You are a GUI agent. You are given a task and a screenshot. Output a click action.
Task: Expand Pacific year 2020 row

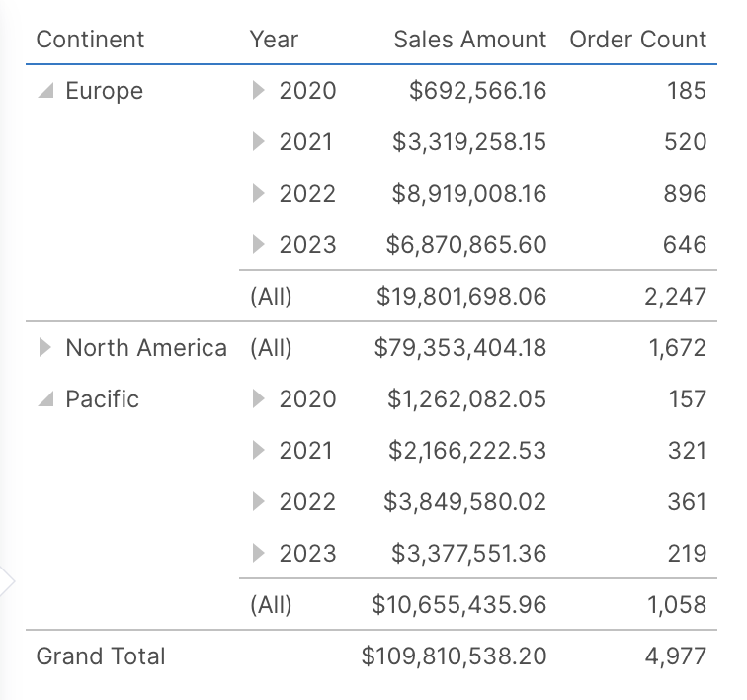tap(259, 399)
